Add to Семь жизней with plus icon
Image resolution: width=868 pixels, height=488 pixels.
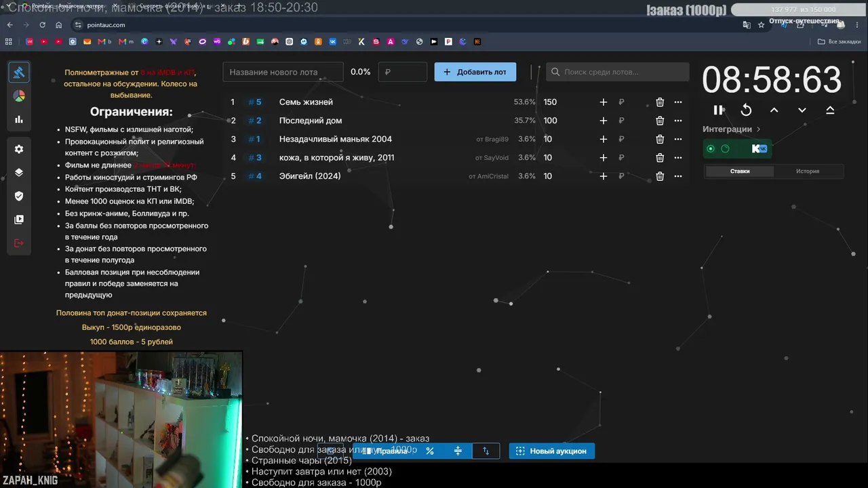604,102
